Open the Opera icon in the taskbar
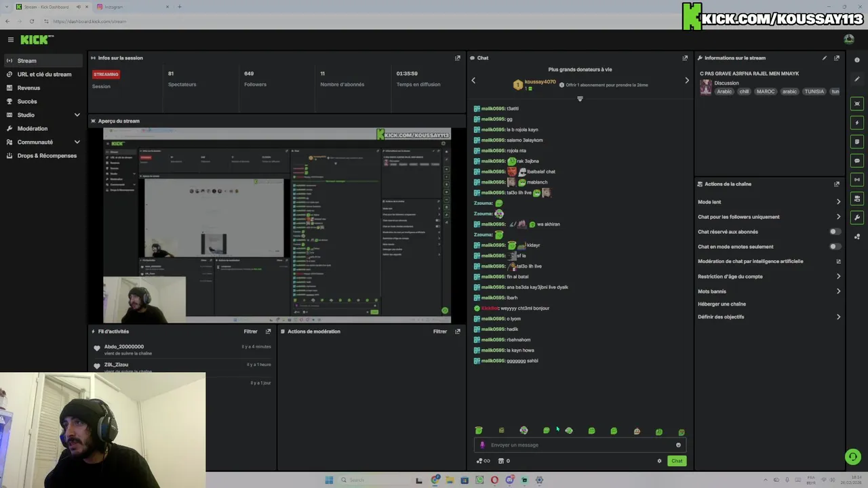868x488 pixels. (494, 480)
